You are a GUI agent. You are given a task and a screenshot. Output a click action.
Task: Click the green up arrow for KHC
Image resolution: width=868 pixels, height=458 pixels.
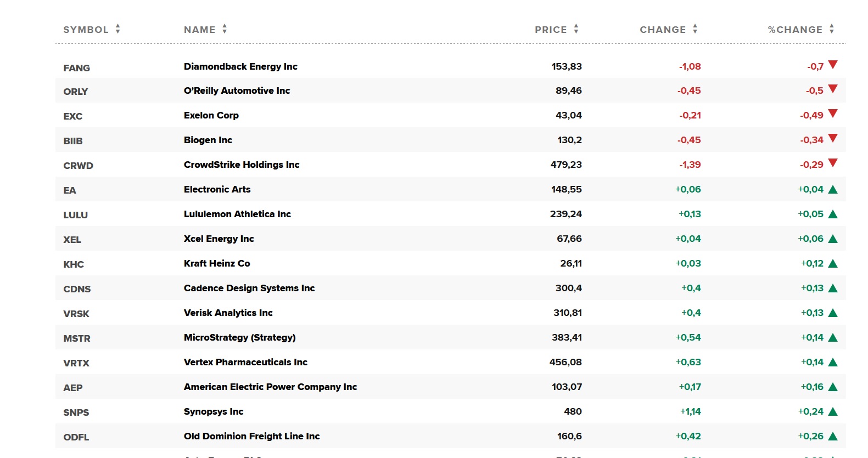pyautogui.click(x=833, y=264)
